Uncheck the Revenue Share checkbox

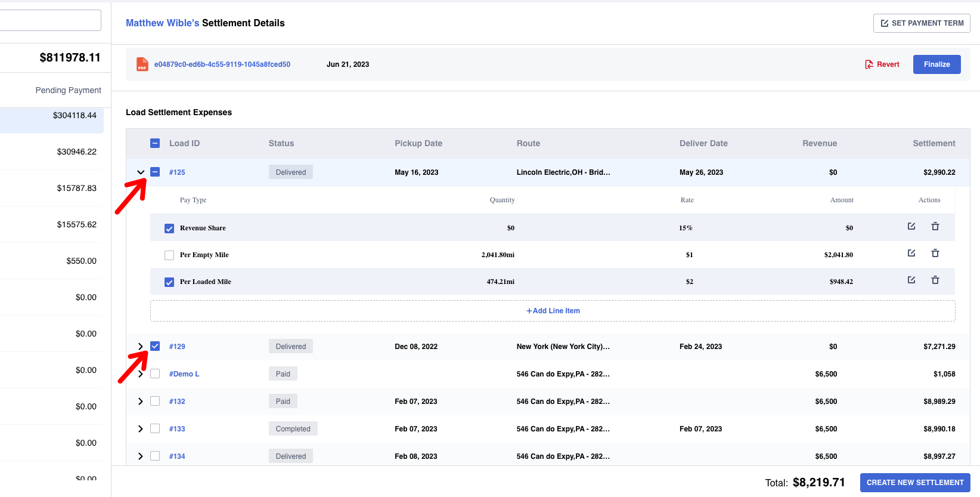tap(169, 229)
